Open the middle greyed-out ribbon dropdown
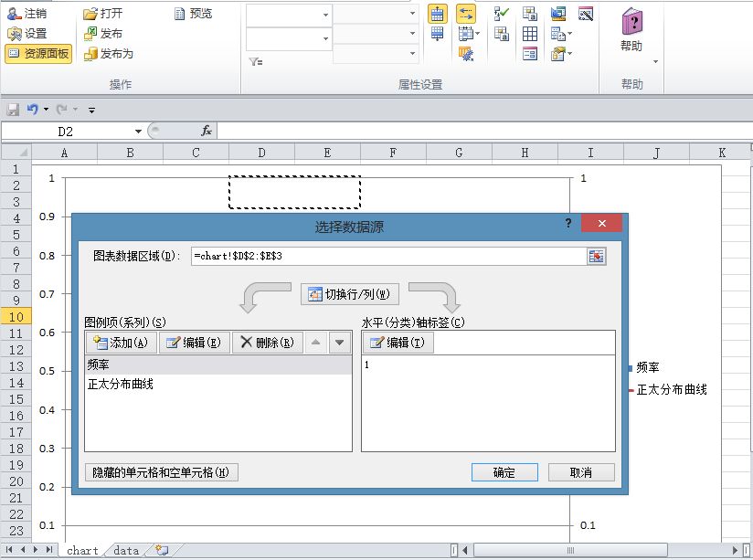The height and width of the screenshot is (560, 753). [x=412, y=33]
